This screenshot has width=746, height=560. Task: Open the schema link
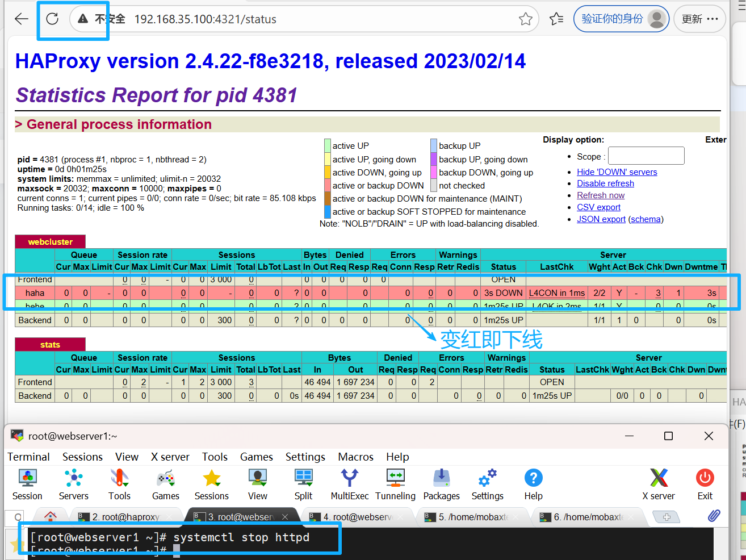[x=646, y=219]
